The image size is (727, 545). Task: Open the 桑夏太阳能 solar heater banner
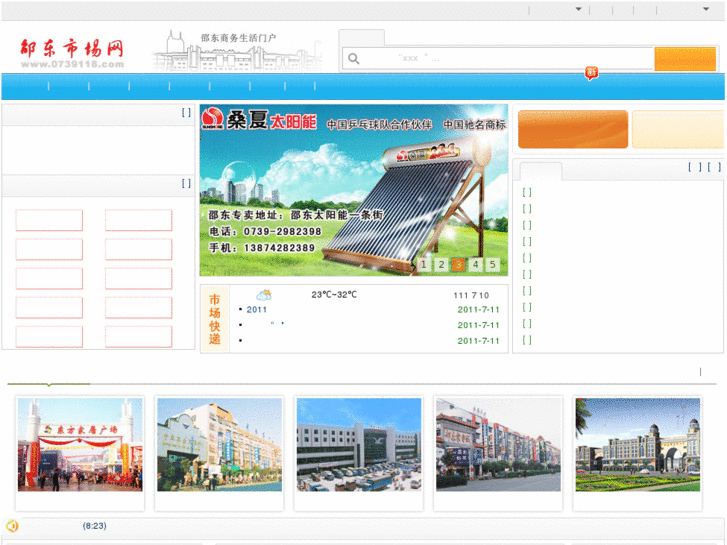354,190
